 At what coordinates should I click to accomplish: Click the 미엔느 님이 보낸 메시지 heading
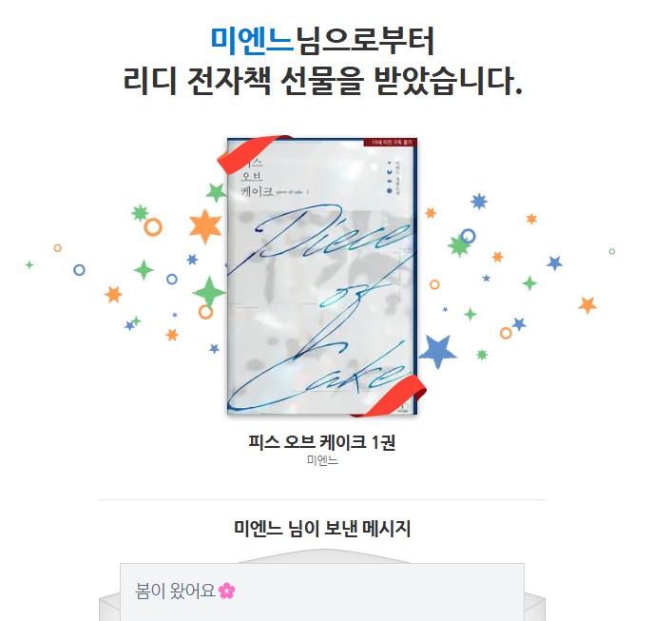tap(322, 528)
